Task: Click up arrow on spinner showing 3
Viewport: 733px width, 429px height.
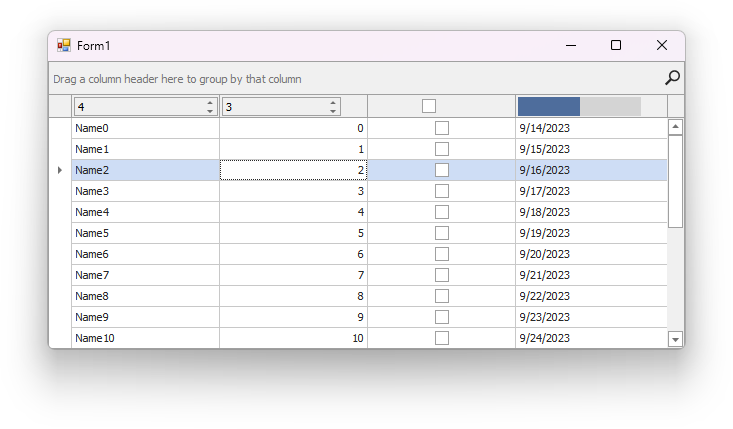Action: (333, 102)
